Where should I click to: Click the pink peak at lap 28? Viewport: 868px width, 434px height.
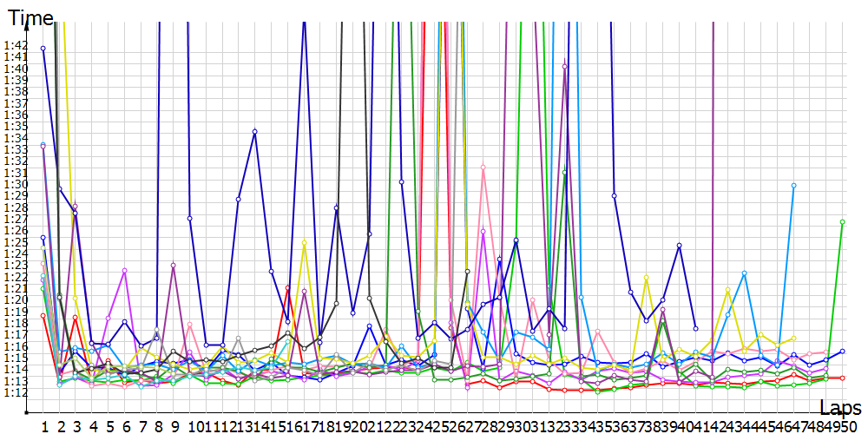483,167
